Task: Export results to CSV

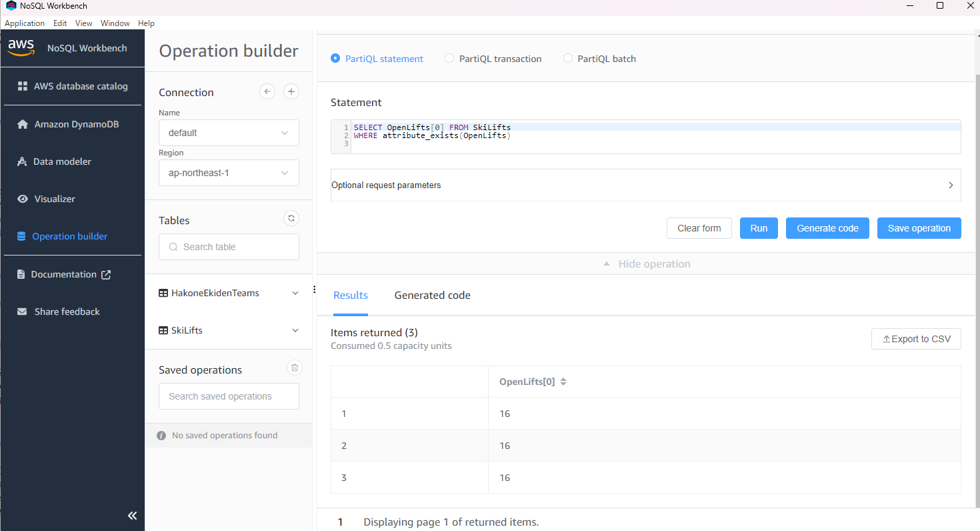Action: tap(916, 338)
